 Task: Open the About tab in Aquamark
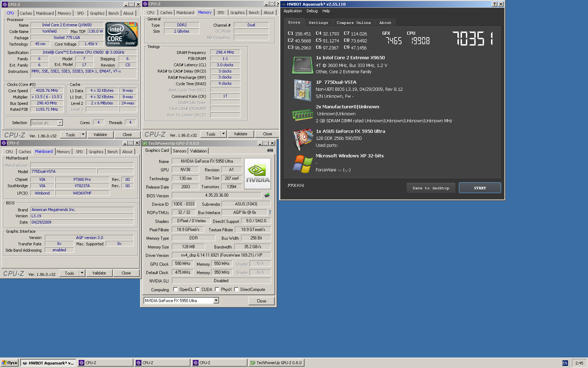[x=385, y=23]
